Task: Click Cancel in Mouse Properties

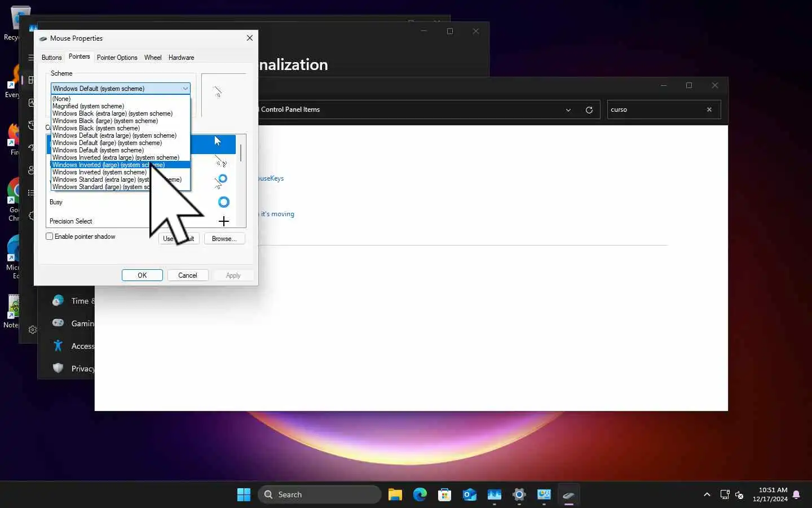Action: point(188,275)
